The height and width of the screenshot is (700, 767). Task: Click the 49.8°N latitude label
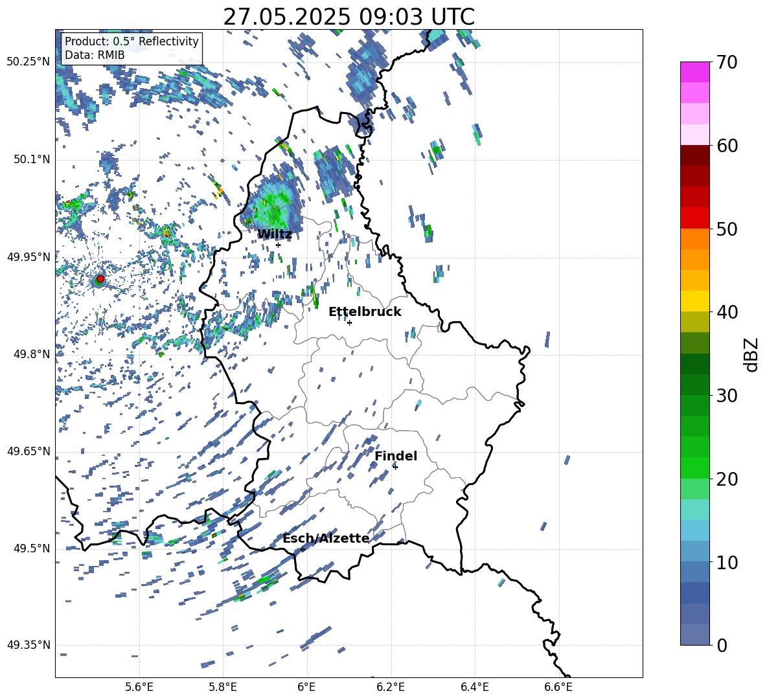32,354
